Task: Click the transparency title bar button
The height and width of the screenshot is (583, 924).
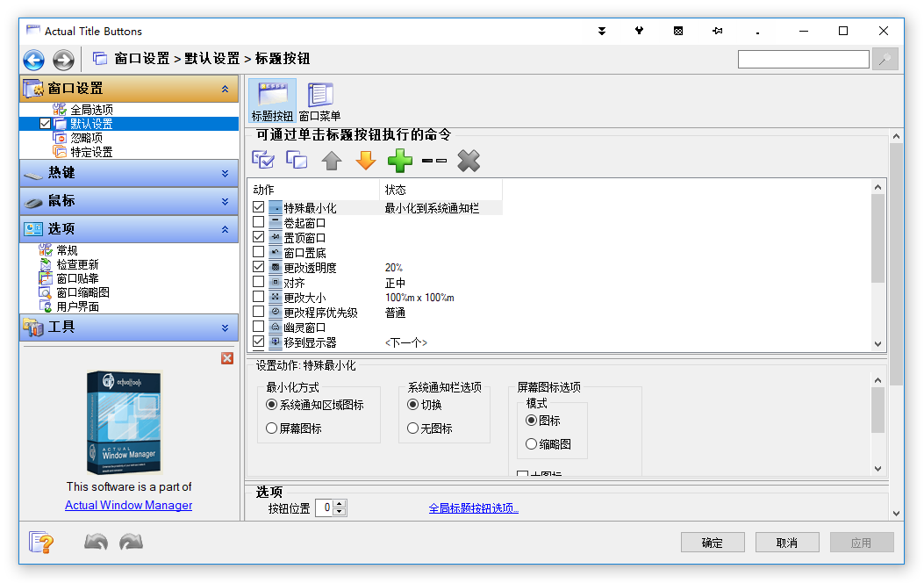Action: (678, 32)
